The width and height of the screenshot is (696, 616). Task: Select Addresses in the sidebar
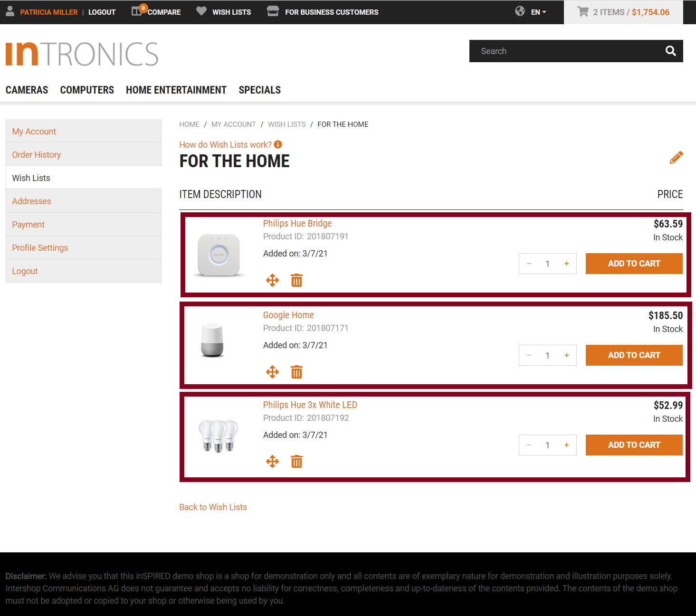[x=84, y=201]
